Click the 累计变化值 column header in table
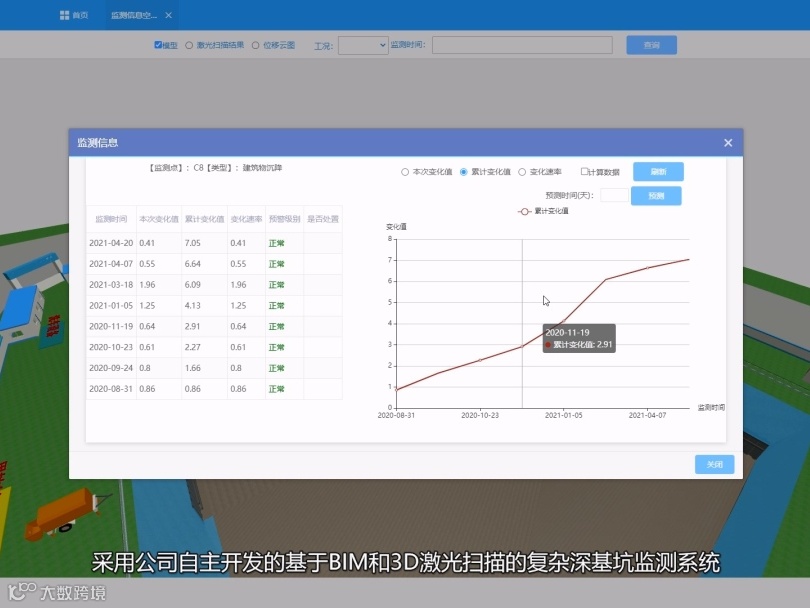810x608 pixels. tap(205, 219)
